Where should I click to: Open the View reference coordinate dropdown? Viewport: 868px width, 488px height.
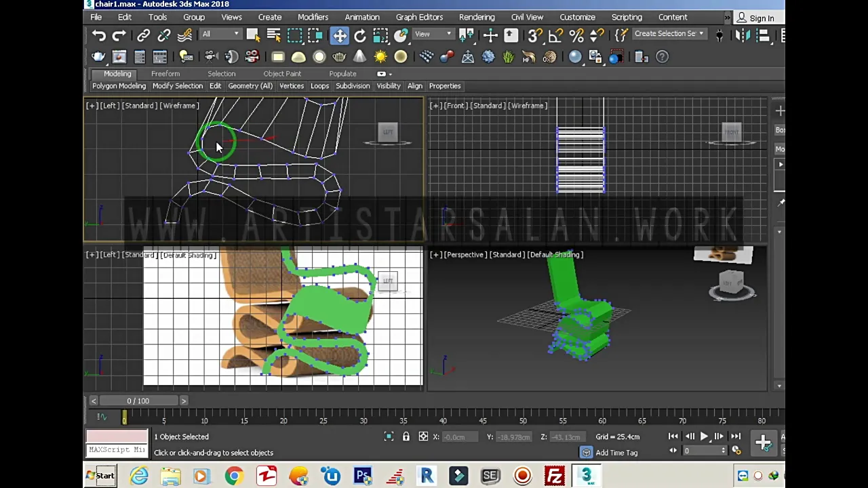435,34
